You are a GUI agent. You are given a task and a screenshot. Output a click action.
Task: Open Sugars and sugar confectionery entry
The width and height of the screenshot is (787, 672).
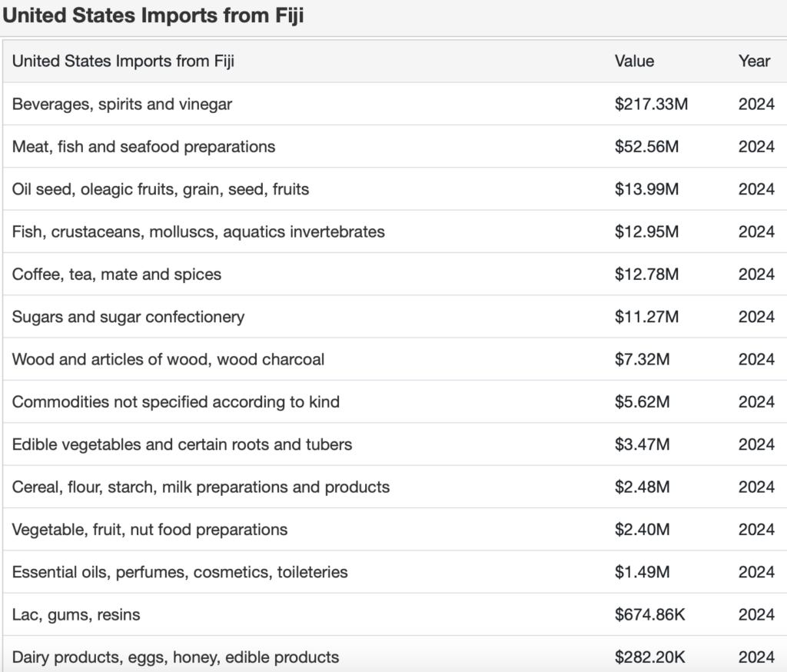128,317
